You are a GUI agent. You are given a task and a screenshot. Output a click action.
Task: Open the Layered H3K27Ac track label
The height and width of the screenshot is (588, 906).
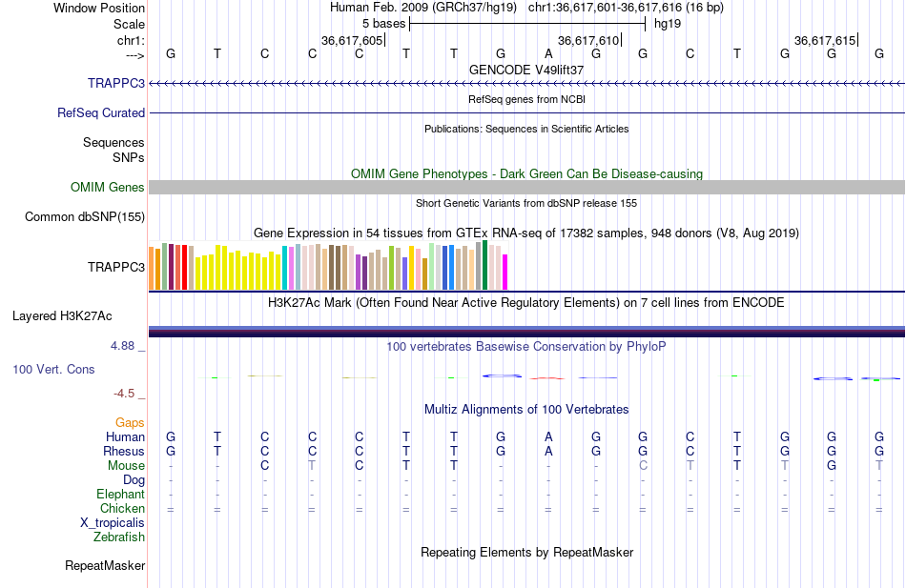click(62, 316)
